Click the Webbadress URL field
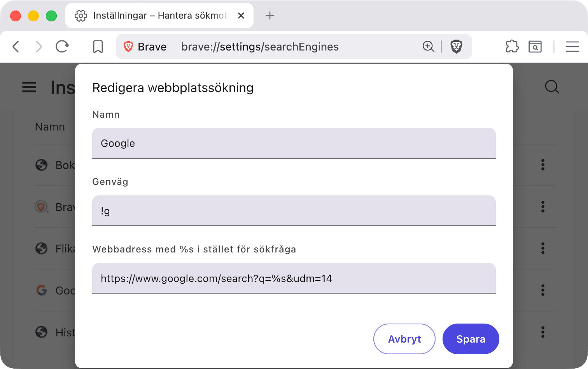588x369 pixels. click(x=294, y=278)
